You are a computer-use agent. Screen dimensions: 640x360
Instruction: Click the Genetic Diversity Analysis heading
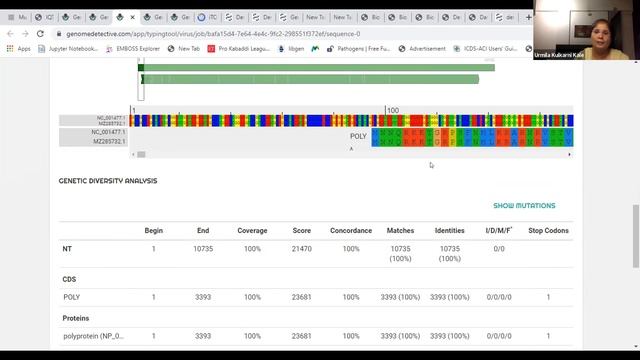[108, 181]
